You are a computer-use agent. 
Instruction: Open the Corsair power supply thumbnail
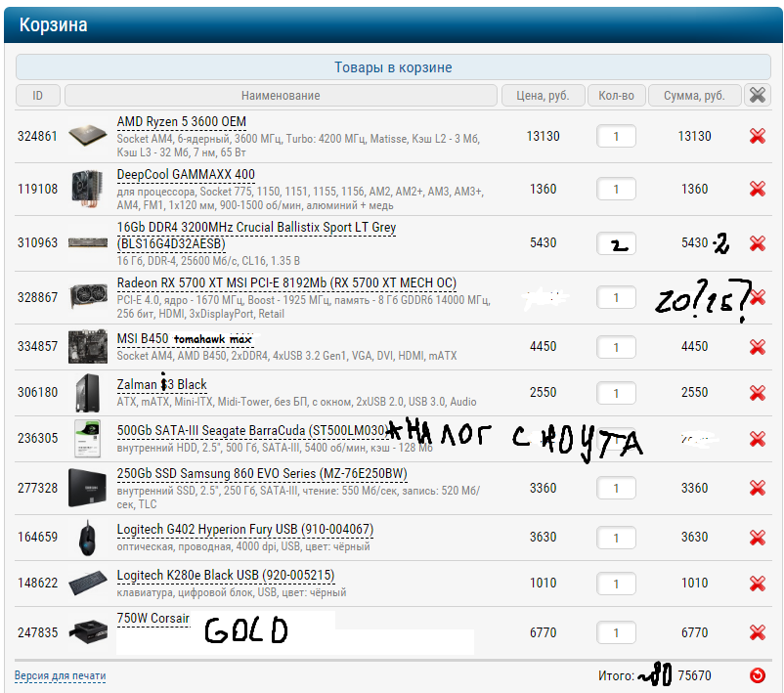point(88,632)
